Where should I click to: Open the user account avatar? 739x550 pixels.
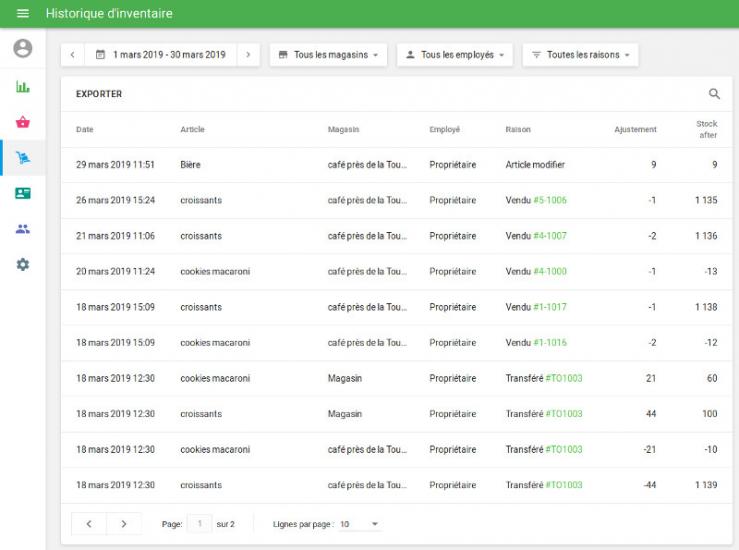(x=23, y=48)
